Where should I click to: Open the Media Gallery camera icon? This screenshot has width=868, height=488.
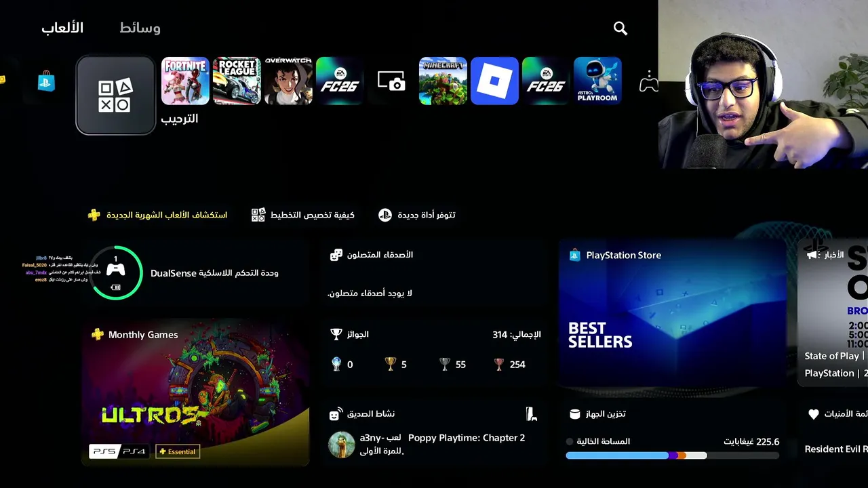tap(391, 81)
